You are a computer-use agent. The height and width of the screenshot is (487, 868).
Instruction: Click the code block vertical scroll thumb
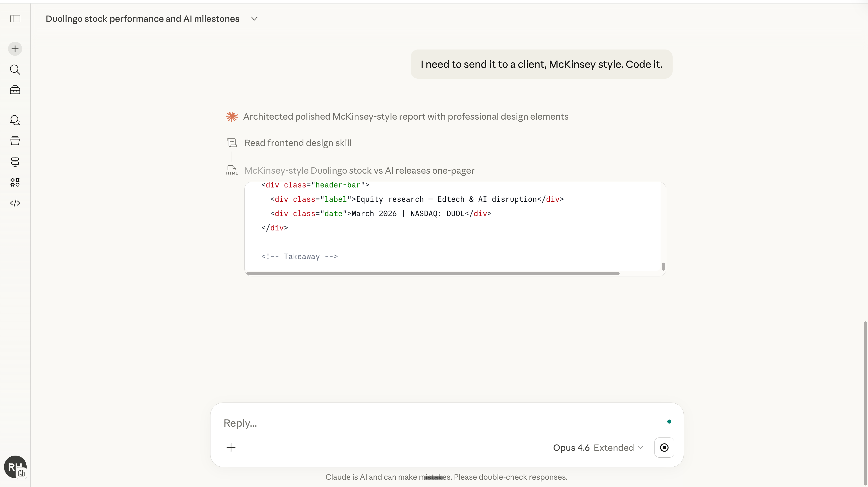coord(663,267)
